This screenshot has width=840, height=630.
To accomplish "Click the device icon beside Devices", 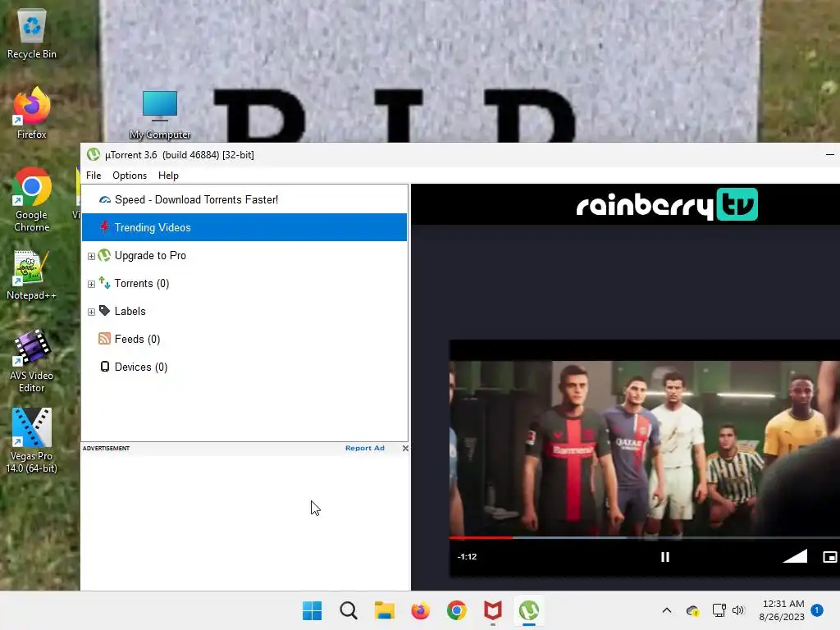I will coord(105,367).
